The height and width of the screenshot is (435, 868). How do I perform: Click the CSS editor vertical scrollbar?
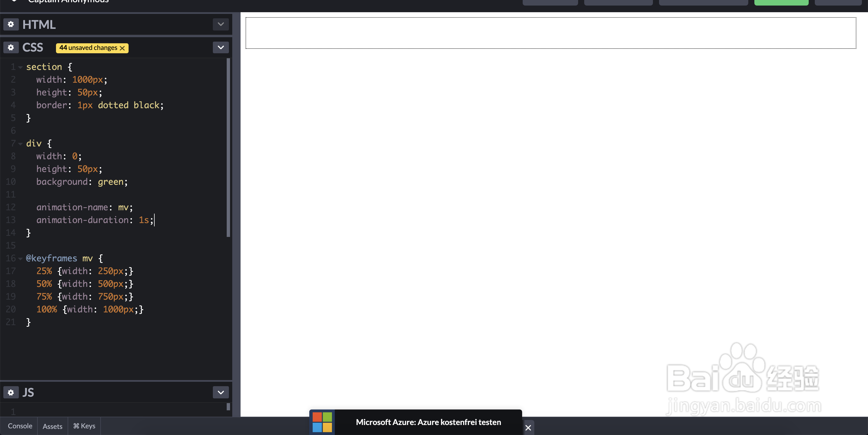[x=228, y=147]
